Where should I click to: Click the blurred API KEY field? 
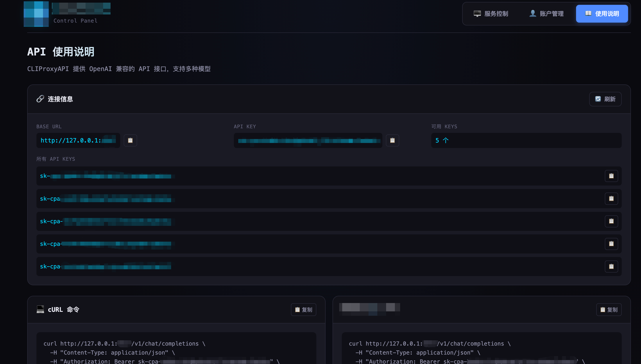pyautogui.click(x=308, y=140)
